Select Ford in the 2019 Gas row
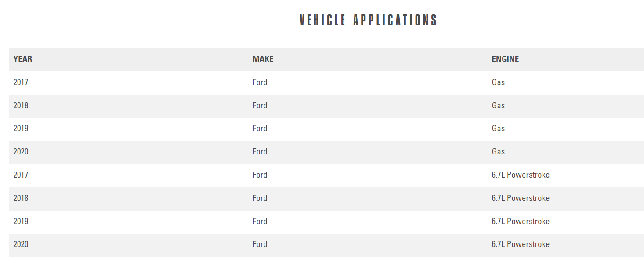 tap(260, 129)
